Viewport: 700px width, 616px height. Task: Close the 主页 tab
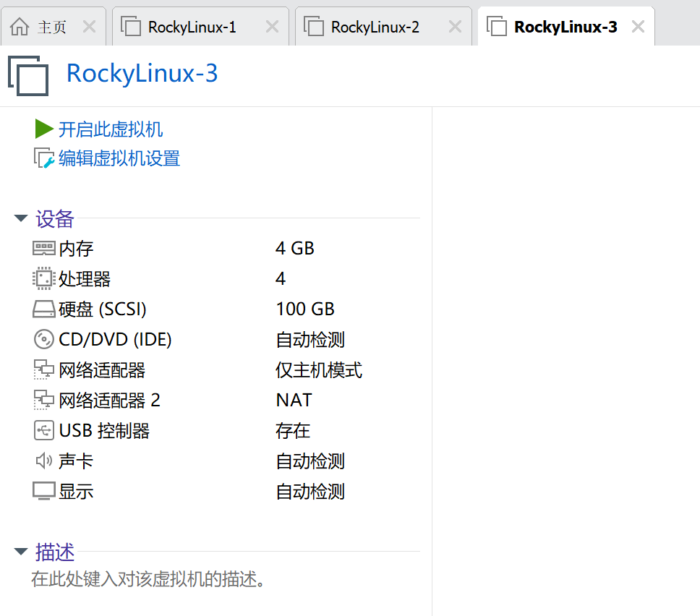click(x=89, y=27)
